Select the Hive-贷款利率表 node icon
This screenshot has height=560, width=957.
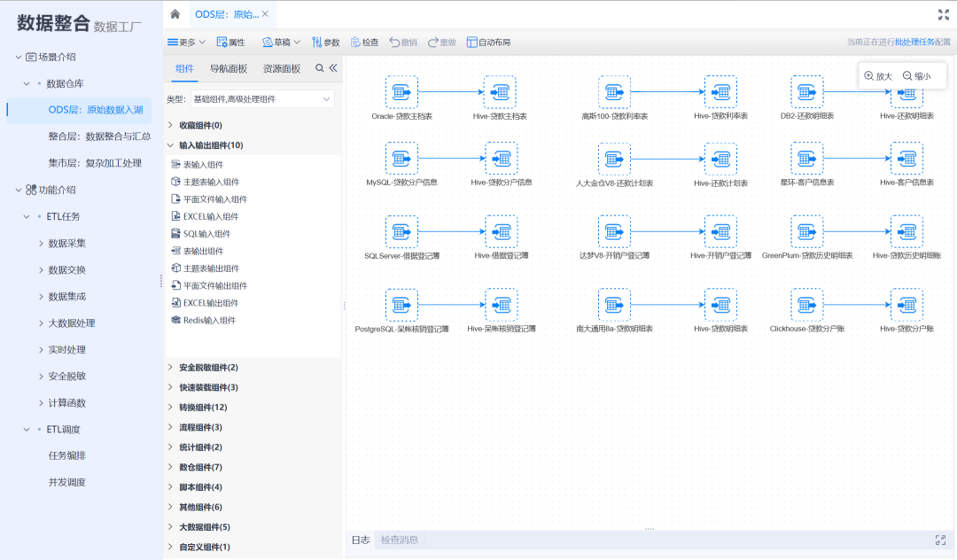click(x=720, y=91)
